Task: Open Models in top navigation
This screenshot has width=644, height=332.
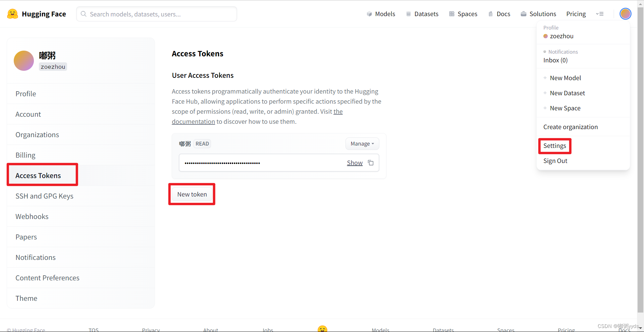Action: [385, 14]
